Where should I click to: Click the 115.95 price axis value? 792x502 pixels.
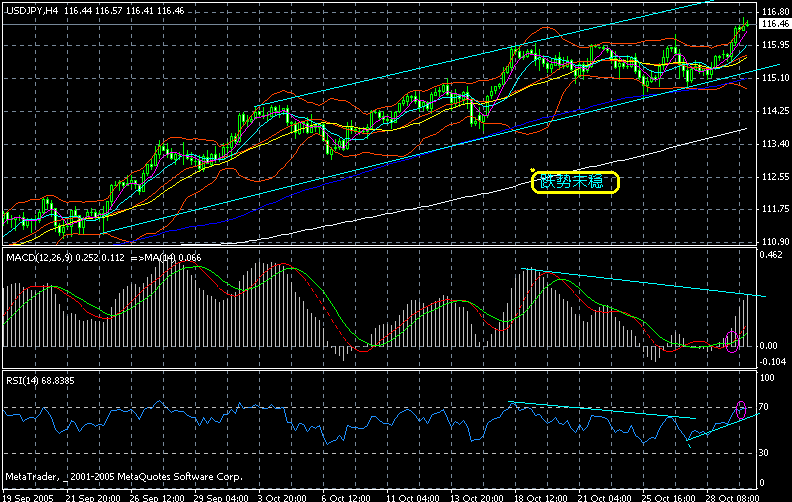click(775, 45)
